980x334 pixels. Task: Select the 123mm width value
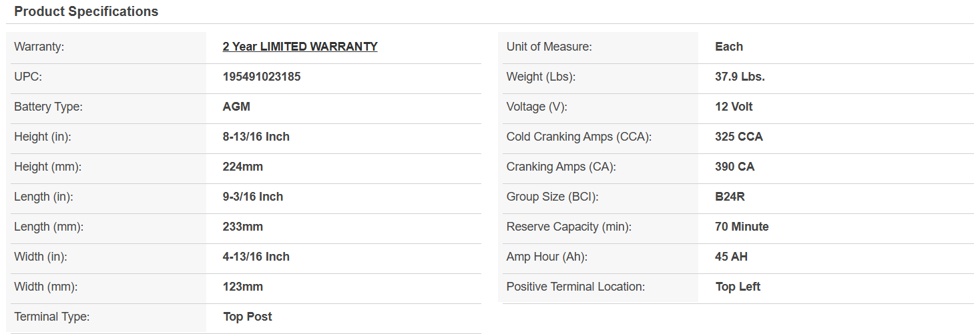coord(242,287)
